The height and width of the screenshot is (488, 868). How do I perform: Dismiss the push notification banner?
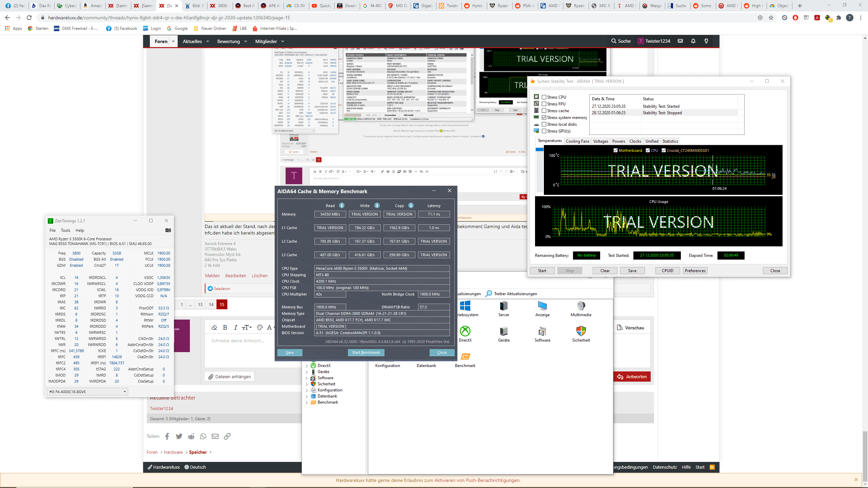pos(856,480)
